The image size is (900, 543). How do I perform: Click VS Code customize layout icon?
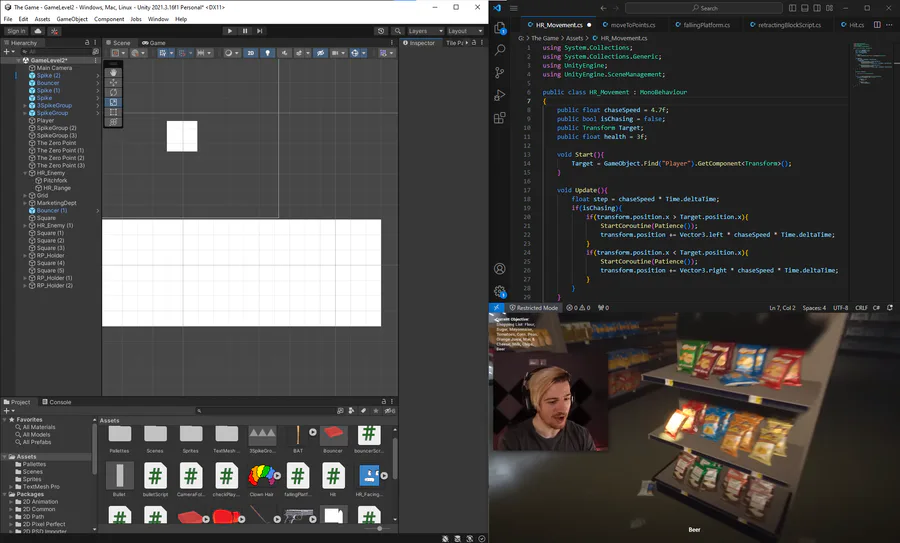[x=829, y=8]
